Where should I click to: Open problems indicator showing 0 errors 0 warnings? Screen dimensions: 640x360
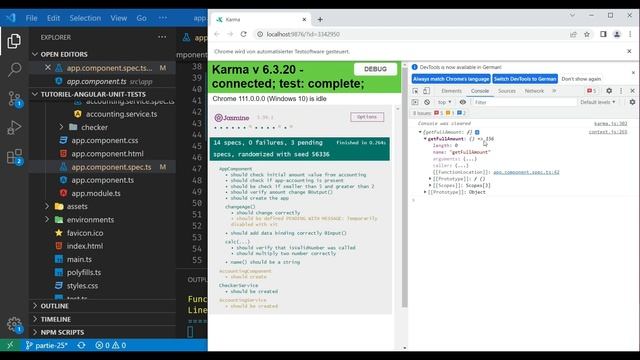coord(111,345)
